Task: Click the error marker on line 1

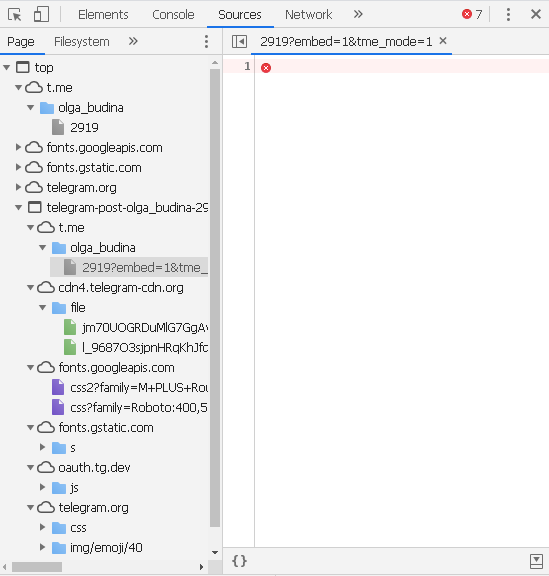Action: click(266, 68)
